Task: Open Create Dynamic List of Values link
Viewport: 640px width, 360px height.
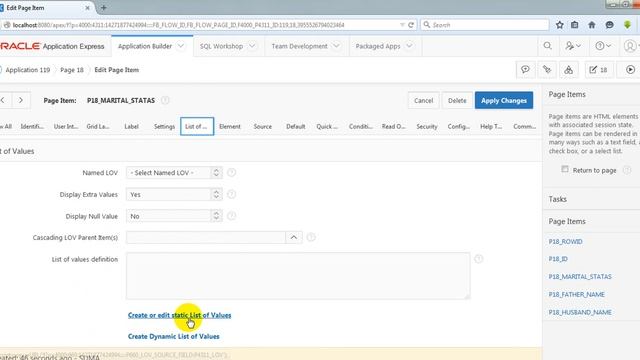Action: click(173, 336)
